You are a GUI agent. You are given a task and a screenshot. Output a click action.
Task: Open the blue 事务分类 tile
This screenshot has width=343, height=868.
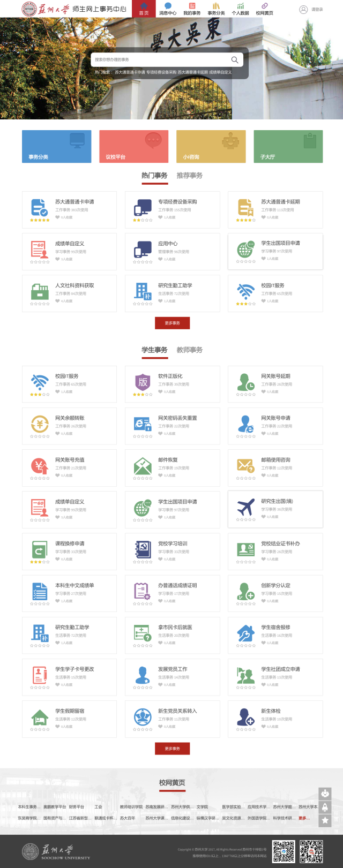tap(57, 146)
